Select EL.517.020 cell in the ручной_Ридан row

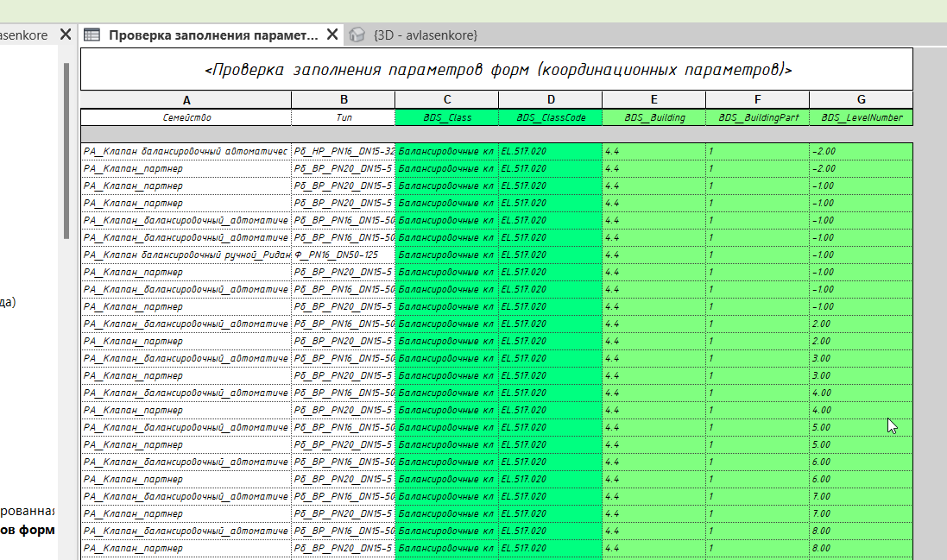pyautogui.click(x=550, y=255)
